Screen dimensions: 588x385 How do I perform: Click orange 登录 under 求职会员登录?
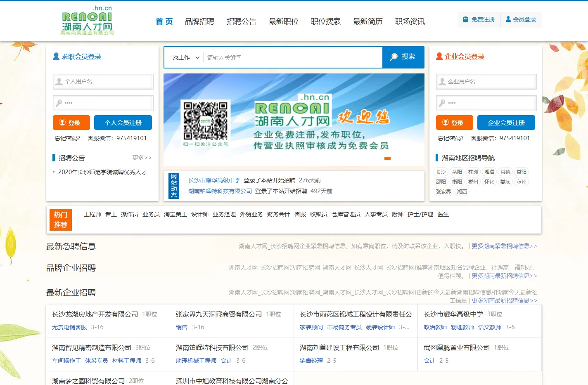click(x=71, y=123)
